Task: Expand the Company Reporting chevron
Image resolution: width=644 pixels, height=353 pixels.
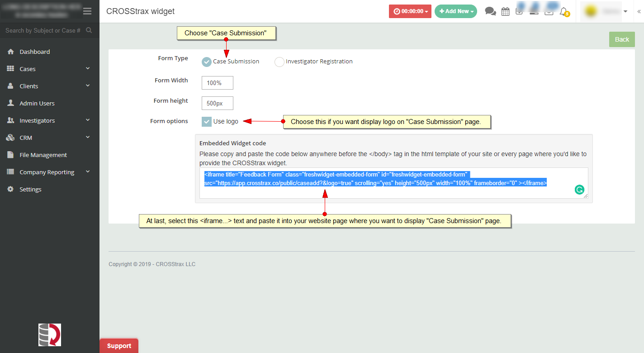Action: 88,172
